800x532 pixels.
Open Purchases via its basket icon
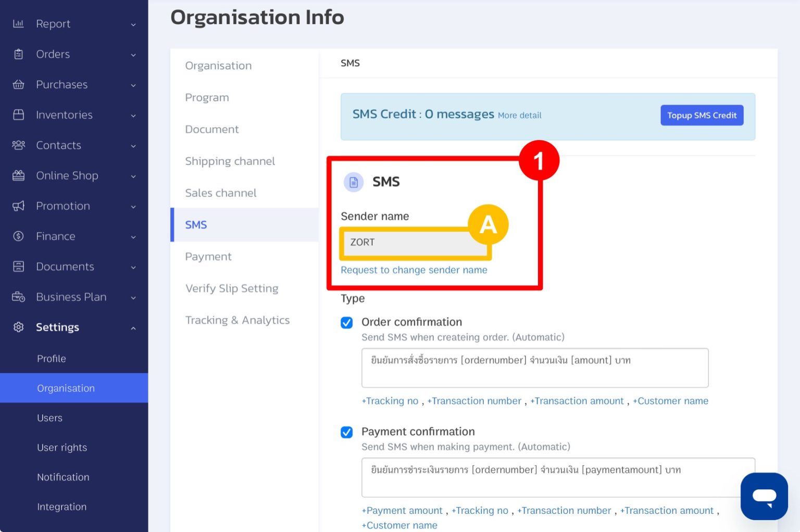click(x=19, y=84)
